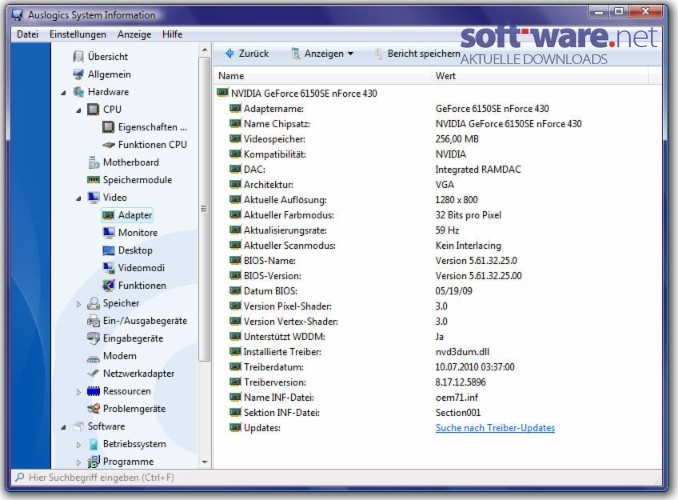Open the Problemgeräte warning icon
This screenshot has height=500, width=678.
[x=93, y=409]
